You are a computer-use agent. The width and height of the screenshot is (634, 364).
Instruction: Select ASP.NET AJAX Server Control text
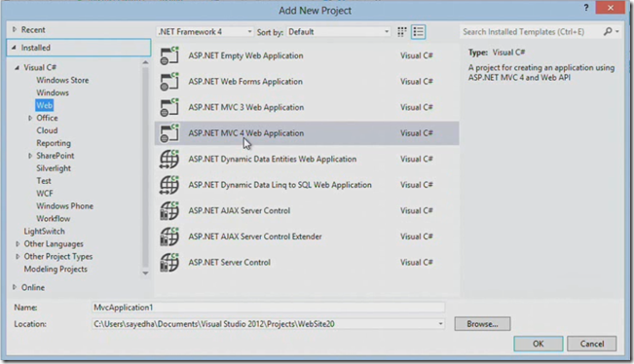point(239,211)
